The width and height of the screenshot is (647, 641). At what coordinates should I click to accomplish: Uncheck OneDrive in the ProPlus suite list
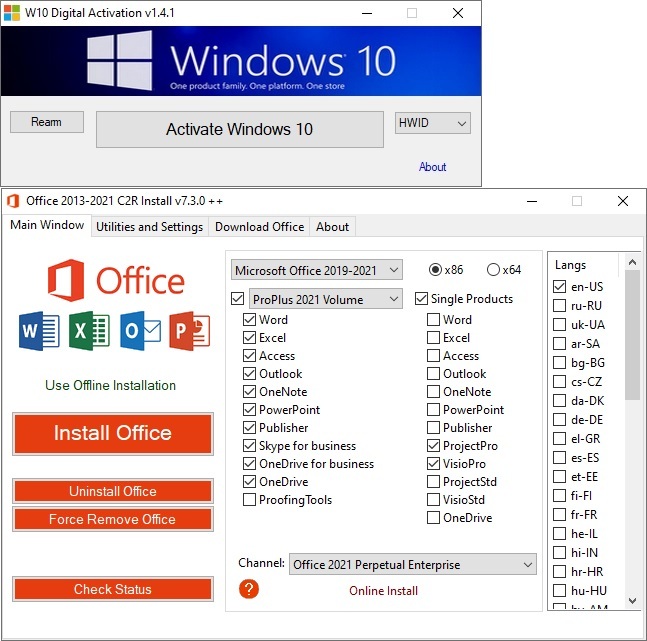coord(249,481)
